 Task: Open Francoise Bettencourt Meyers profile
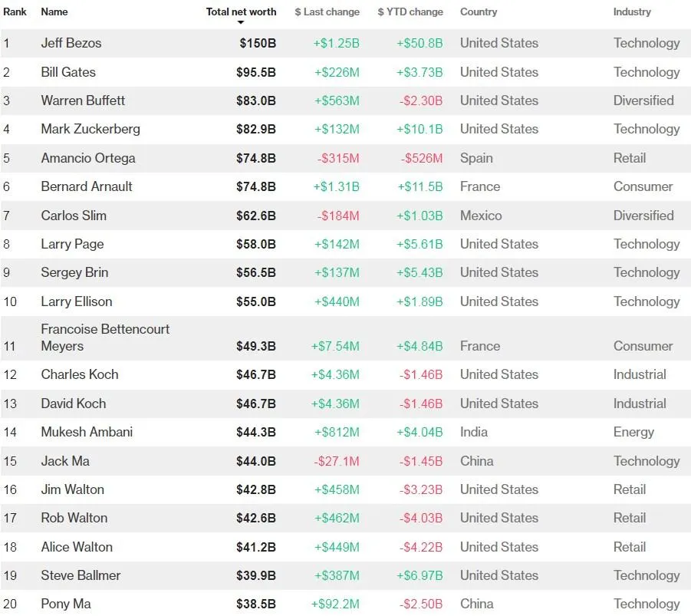(x=105, y=338)
